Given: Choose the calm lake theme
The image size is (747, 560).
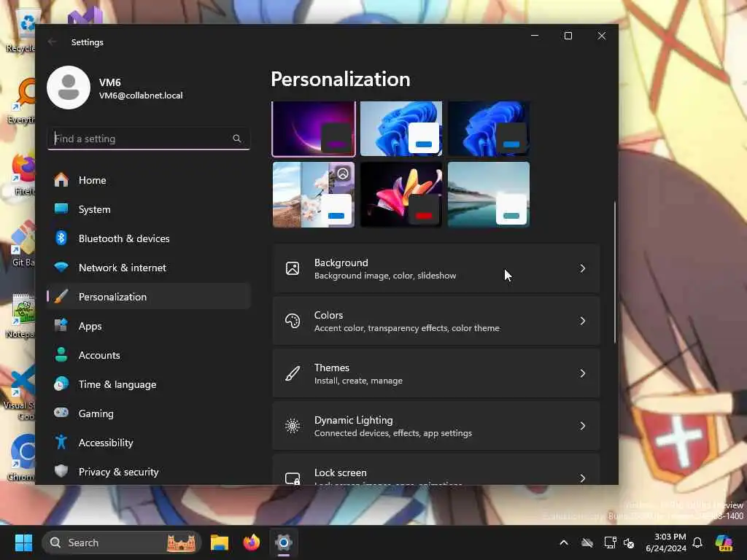Looking at the screenshot, I should [x=489, y=195].
